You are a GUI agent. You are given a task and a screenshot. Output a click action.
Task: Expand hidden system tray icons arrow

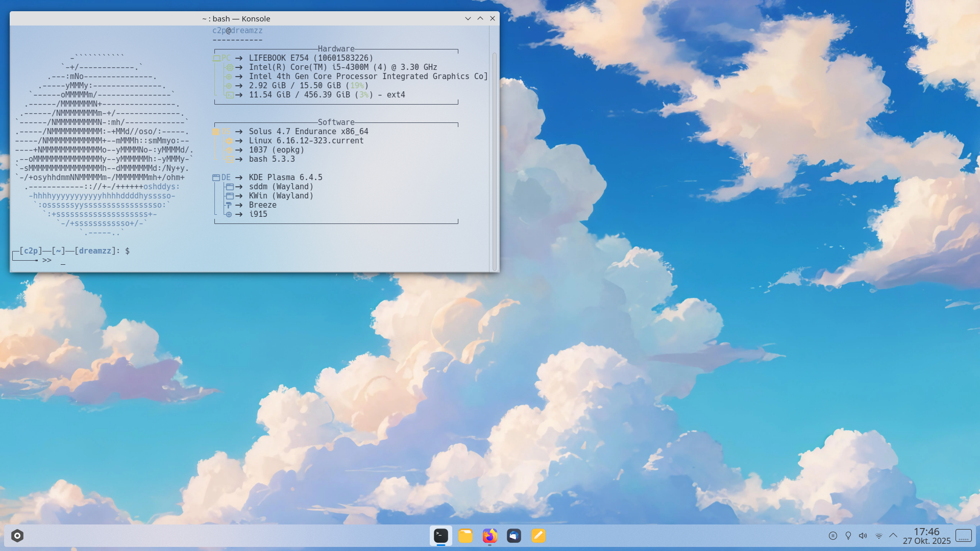[893, 535]
